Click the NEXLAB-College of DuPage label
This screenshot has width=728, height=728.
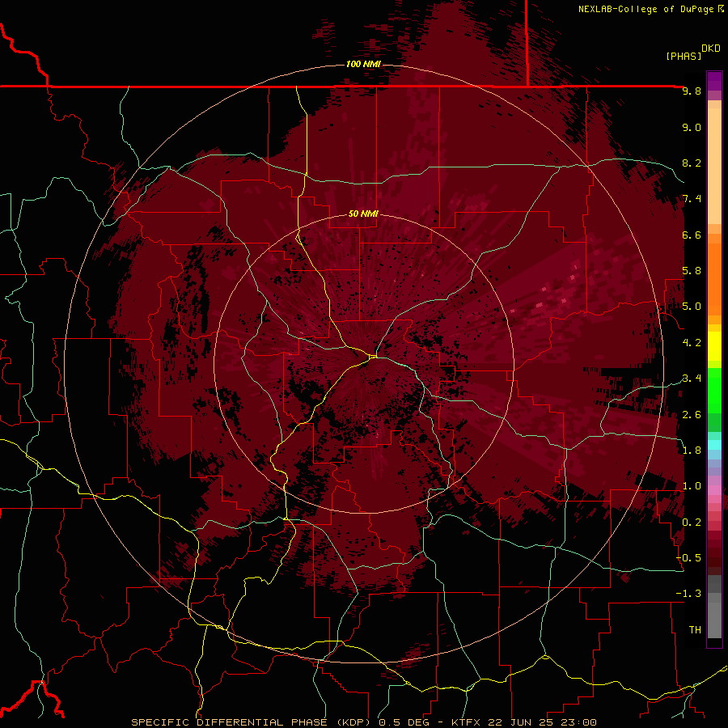pyautogui.click(x=645, y=9)
